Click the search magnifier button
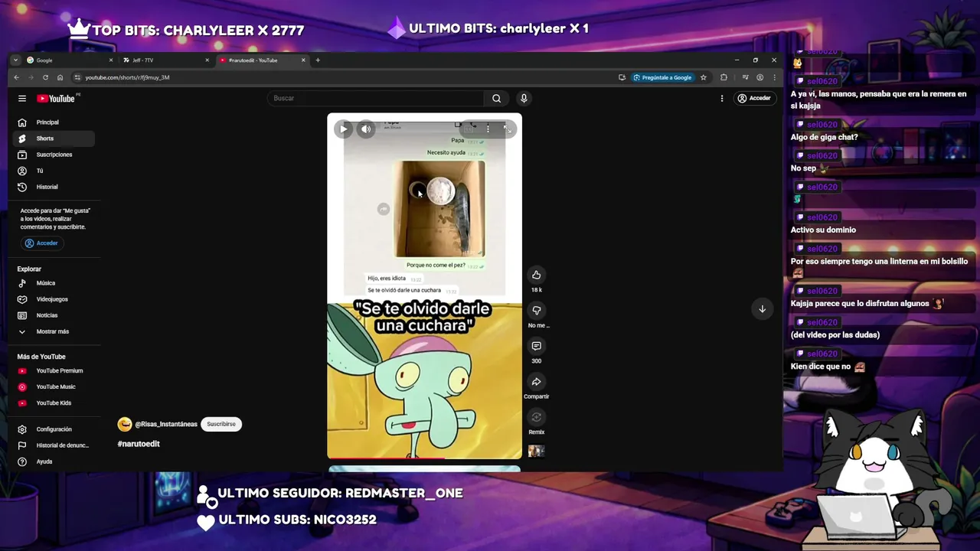Viewport: 980px width, 551px height. click(x=496, y=98)
